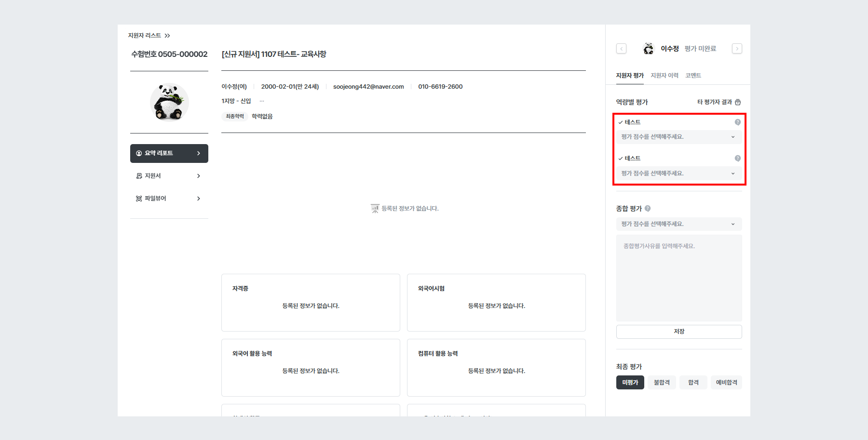Click the 저장 save button
Screen dimensions: 868x440
(x=679, y=332)
